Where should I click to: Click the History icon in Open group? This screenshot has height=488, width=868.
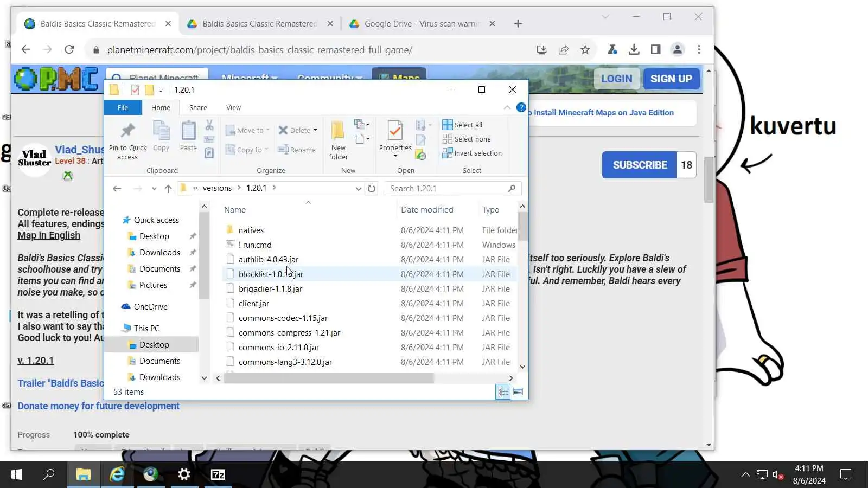pos(420,155)
